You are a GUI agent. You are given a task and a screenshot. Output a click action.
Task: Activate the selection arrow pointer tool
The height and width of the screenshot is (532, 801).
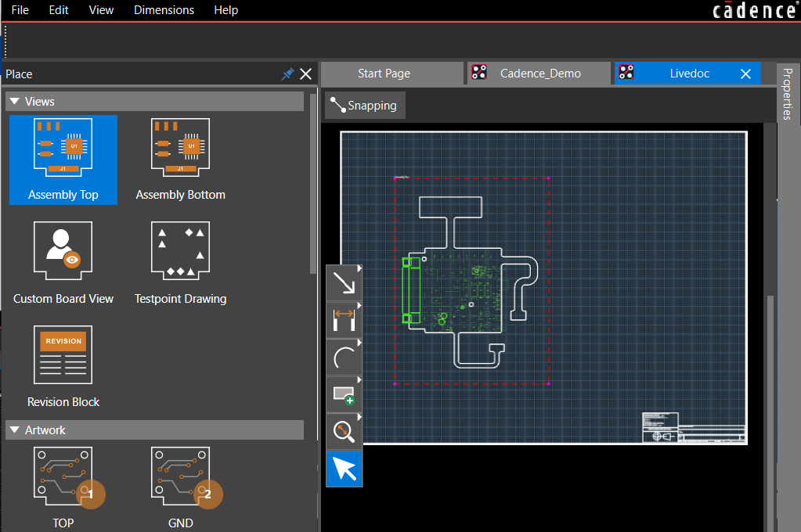tap(344, 469)
